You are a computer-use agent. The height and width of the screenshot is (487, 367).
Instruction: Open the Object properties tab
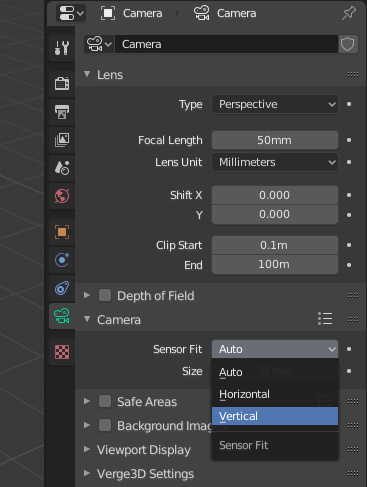[x=62, y=232]
